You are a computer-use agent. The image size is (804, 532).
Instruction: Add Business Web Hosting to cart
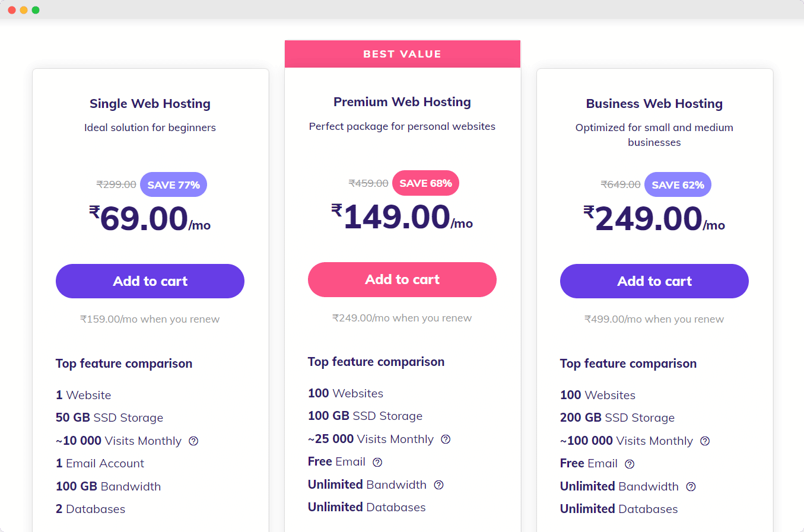(654, 281)
